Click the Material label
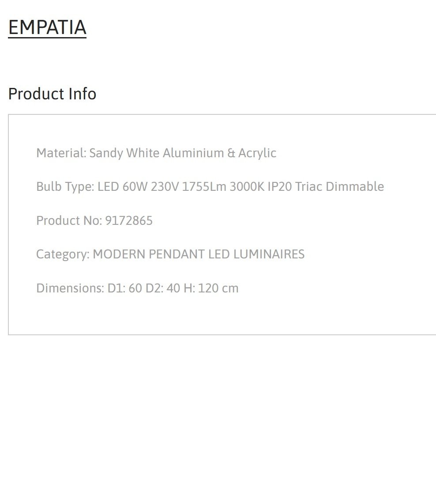 pyautogui.click(x=61, y=153)
